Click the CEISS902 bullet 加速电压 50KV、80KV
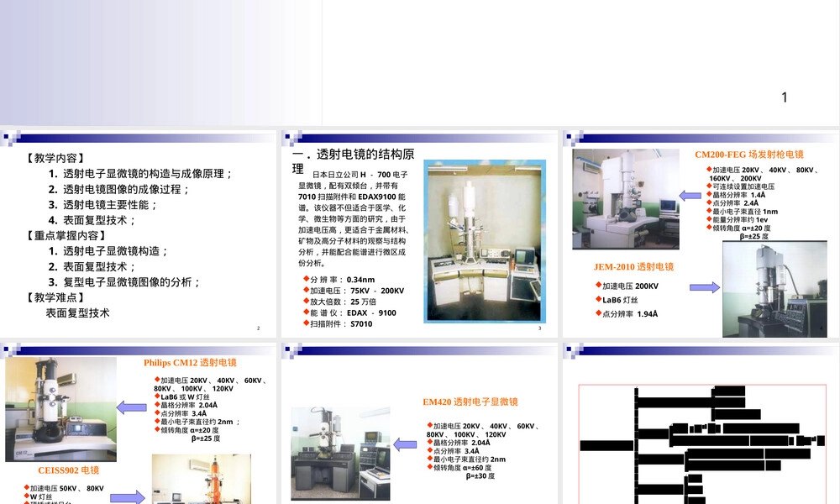Image resolution: width=840 pixels, height=504 pixels. pyautogui.click(x=64, y=489)
